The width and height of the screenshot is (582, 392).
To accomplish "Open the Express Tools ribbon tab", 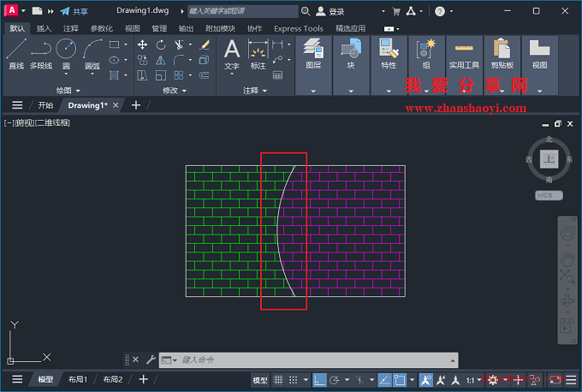I will point(299,28).
